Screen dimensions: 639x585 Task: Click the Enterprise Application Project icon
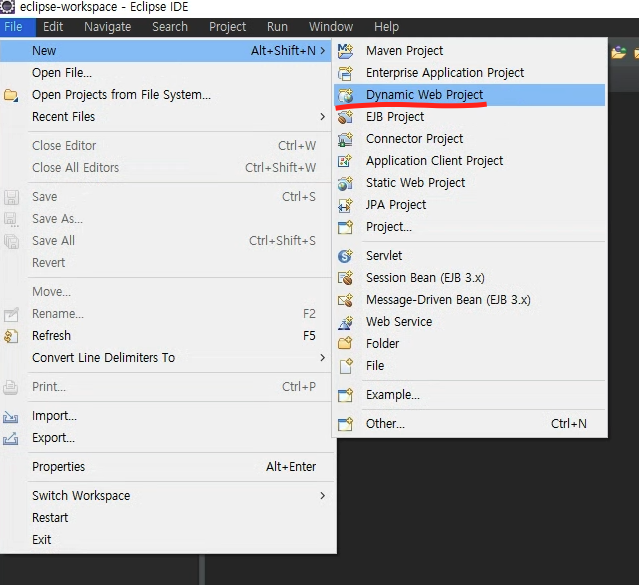click(x=345, y=73)
